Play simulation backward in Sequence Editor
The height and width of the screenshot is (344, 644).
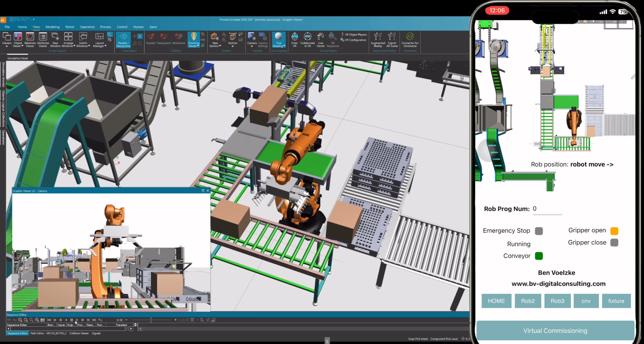pyautogui.click(x=66, y=320)
